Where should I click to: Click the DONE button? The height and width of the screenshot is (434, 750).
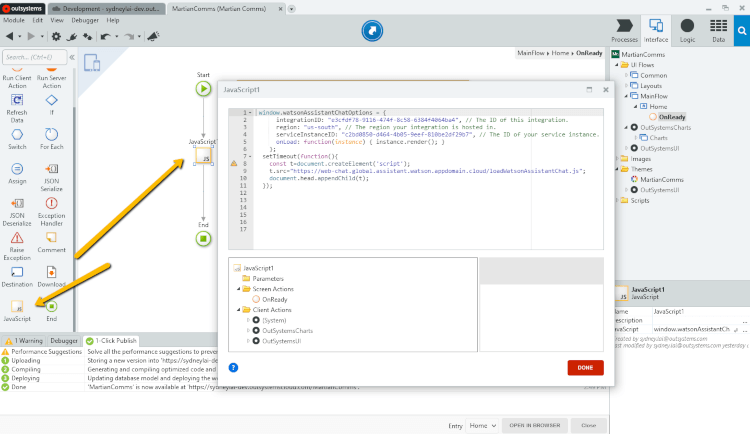(585, 367)
